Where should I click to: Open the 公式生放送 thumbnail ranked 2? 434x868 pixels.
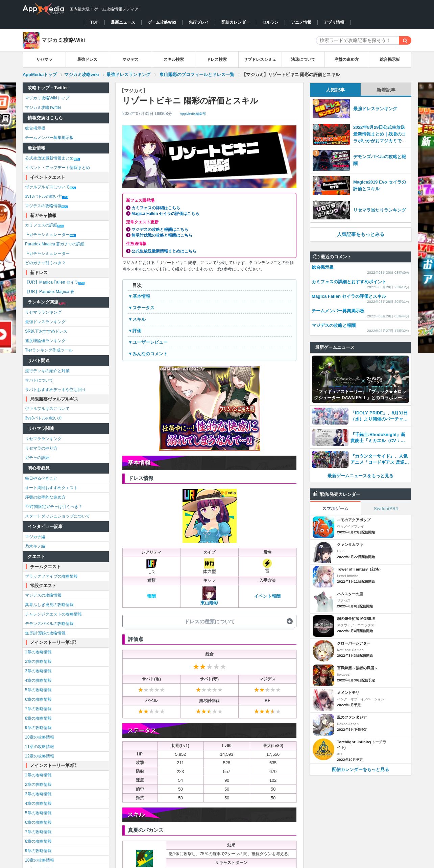[331, 134]
